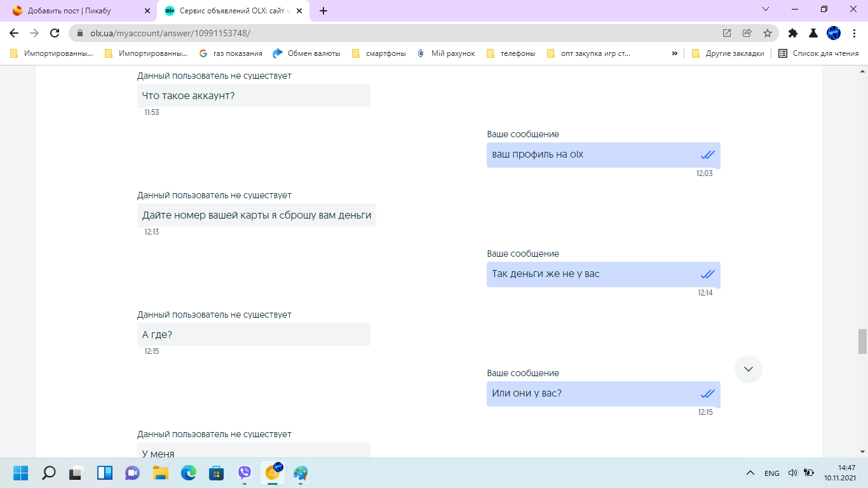Open Microsoft Store from taskbar
The image size is (868, 488).
coord(217,473)
